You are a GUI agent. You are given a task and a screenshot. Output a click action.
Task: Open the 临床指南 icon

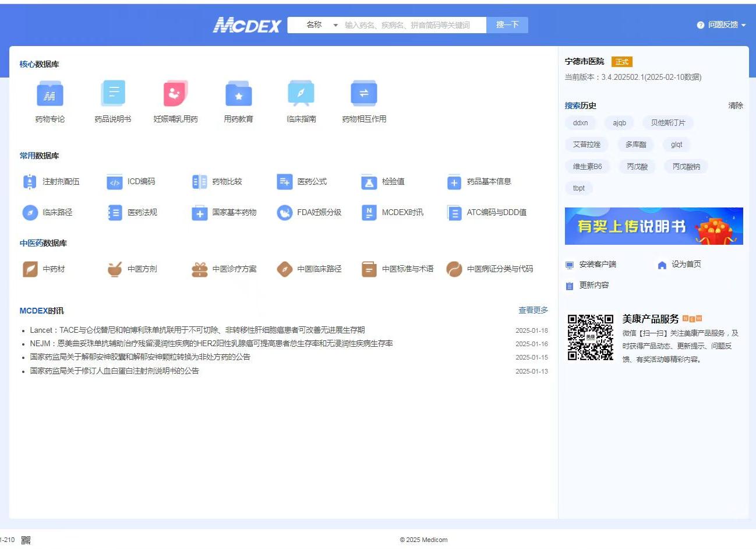click(301, 94)
